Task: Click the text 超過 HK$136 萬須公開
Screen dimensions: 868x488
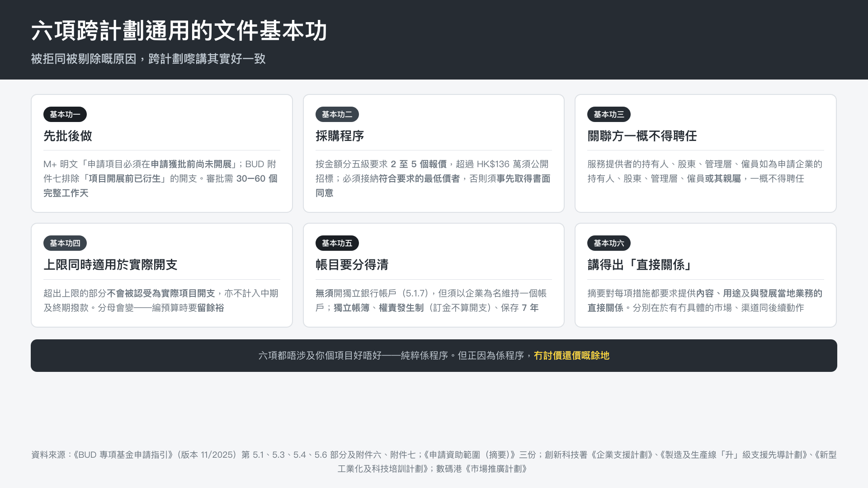Action: (x=502, y=164)
